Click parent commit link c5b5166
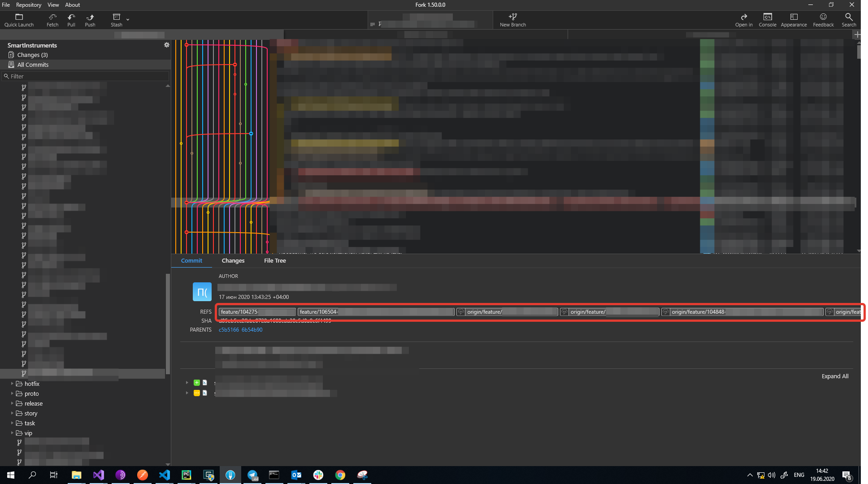This screenshot has height=484, width=868. pyautogui.click(x=229, y=329)
